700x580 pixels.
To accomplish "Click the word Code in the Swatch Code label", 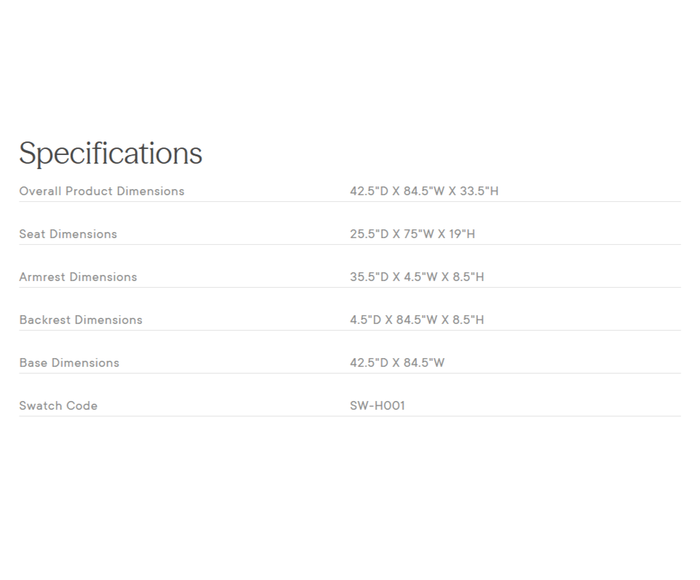I will 82,406.
